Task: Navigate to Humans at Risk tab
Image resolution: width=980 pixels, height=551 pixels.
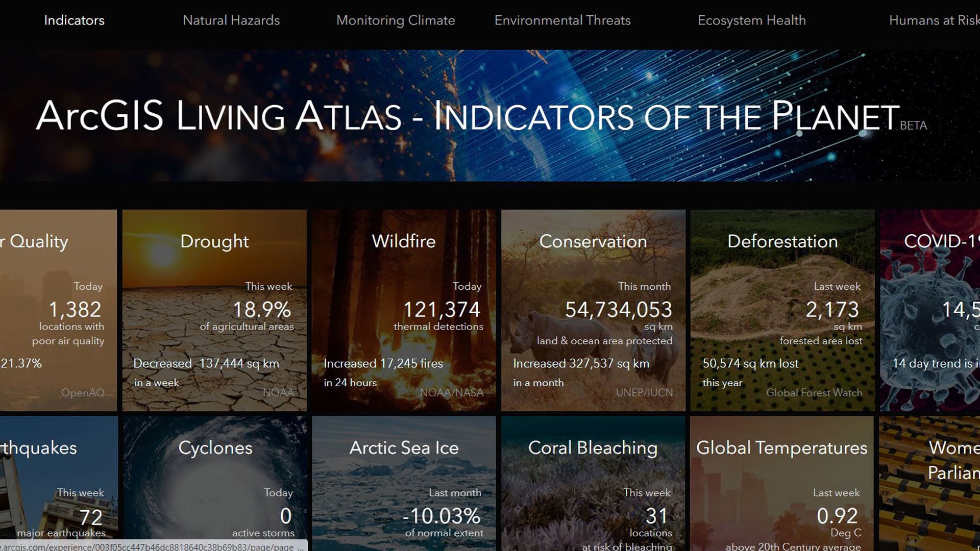Action: [933, 20]
